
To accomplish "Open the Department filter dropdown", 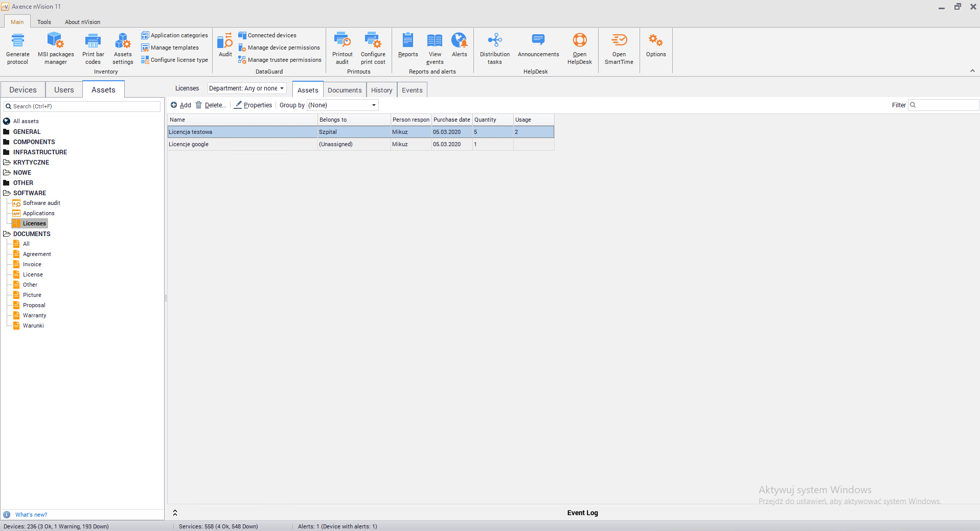I will tap(247, 88).
